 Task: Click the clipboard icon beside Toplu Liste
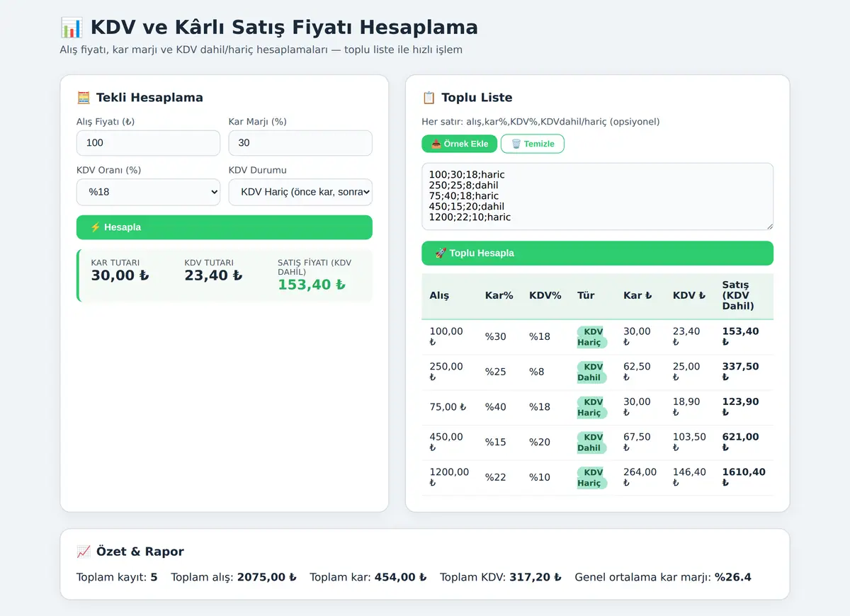coord(429,98)
